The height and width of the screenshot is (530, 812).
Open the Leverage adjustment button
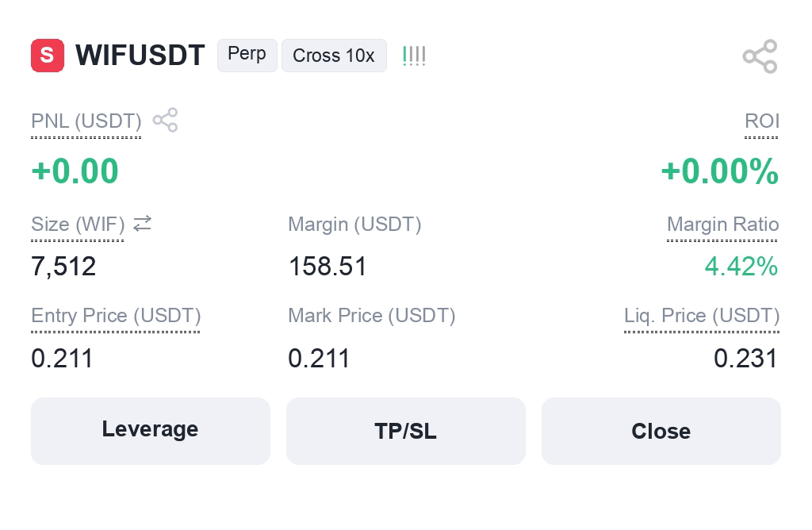(x=150, y=431)
